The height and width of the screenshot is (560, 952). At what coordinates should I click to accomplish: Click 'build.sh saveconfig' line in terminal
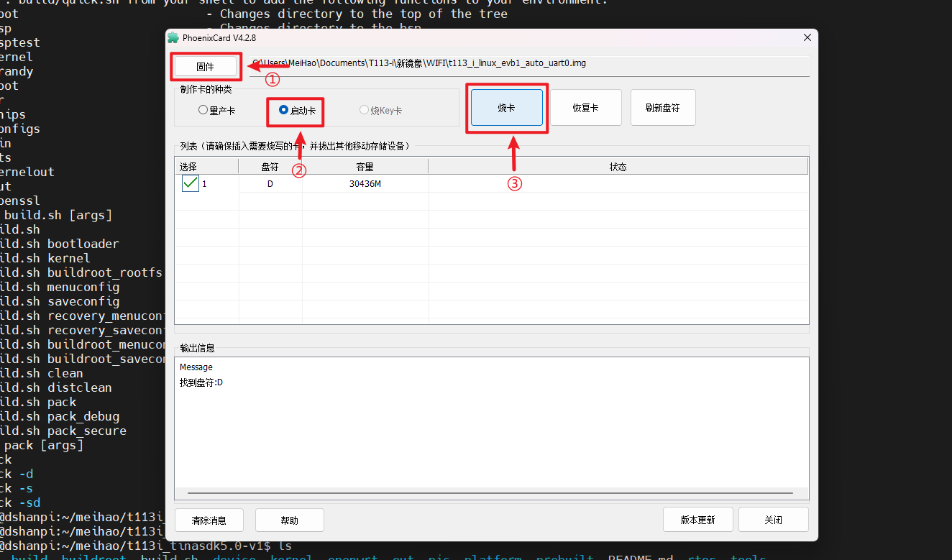click(x=60, y=301)
